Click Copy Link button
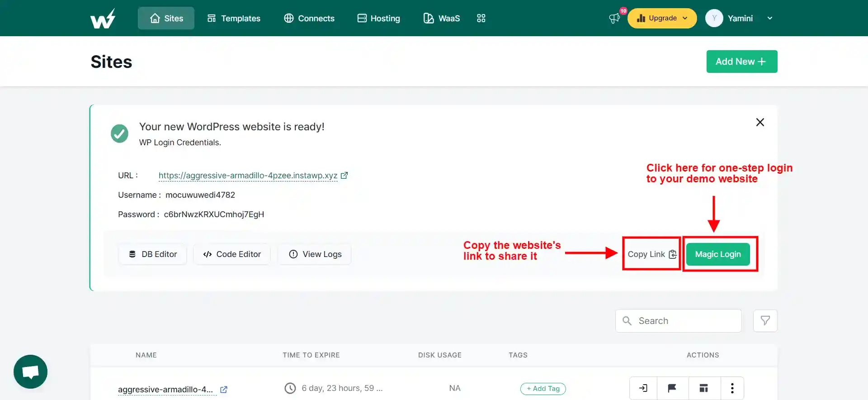This screenshot has width=868, height=400. (651, 254)
